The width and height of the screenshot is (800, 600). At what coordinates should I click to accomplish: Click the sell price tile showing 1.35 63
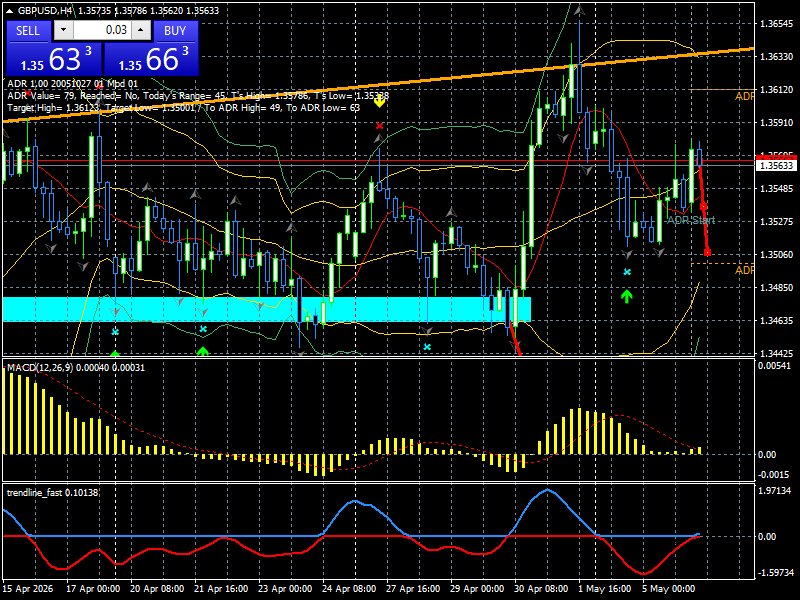tap(54, 59)
